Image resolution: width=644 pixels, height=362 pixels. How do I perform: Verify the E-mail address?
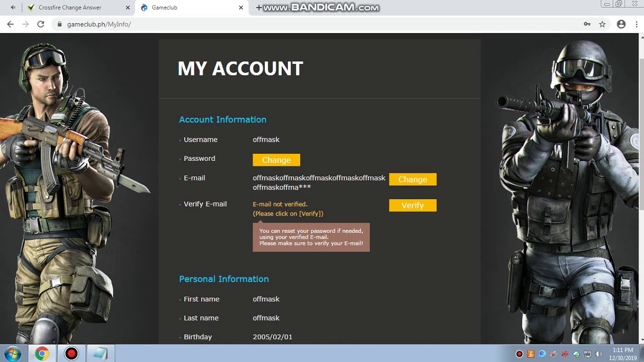click(x=413, y=205)
